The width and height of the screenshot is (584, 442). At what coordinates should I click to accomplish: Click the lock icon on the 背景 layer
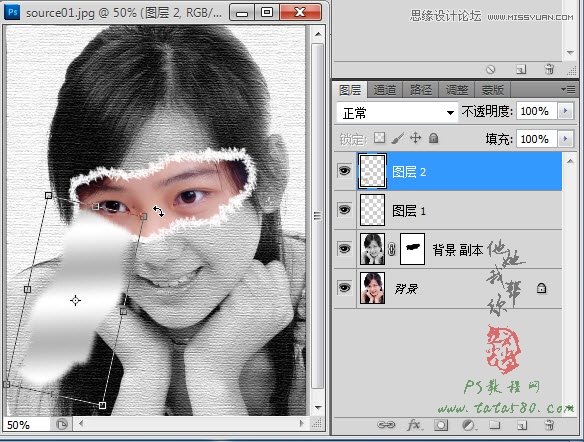(x=542, y=288)
